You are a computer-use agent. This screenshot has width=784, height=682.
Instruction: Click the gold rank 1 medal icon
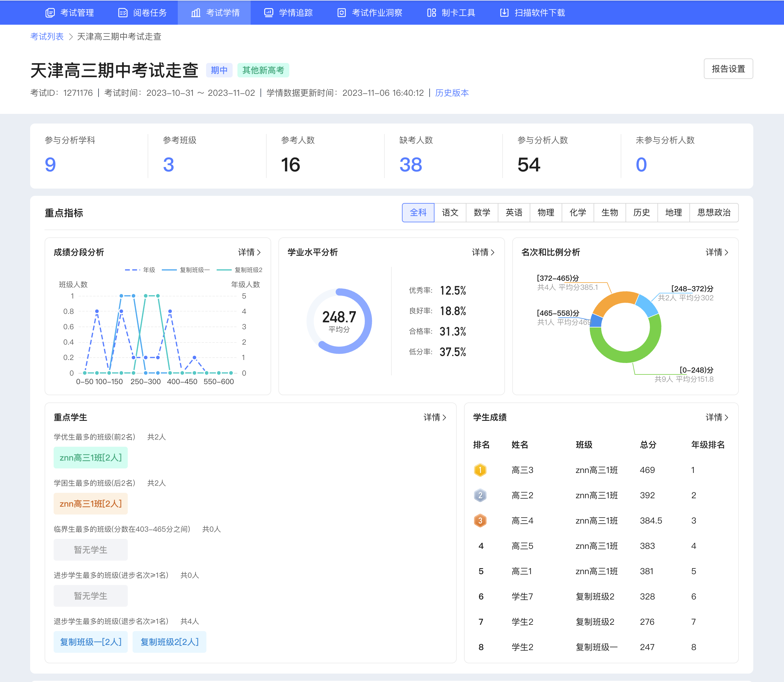point(480,470)
